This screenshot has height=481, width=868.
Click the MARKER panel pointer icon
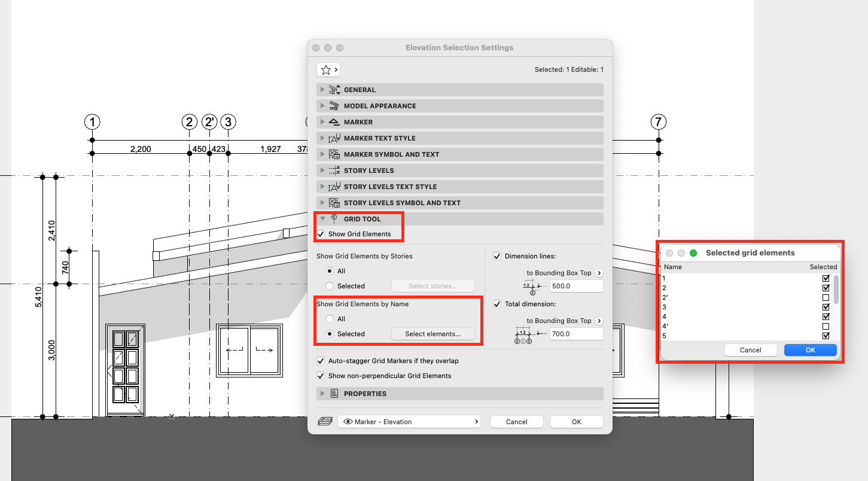click(x=335, y=121)
